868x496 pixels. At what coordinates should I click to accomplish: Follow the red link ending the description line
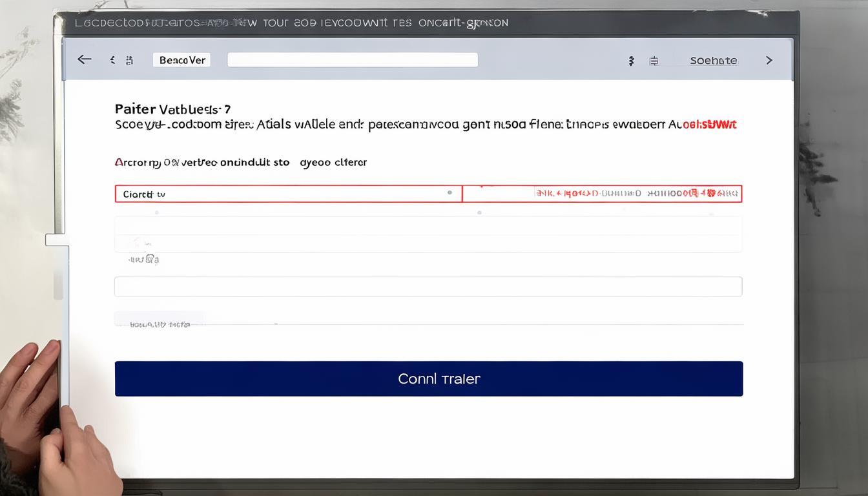(709, 125)
